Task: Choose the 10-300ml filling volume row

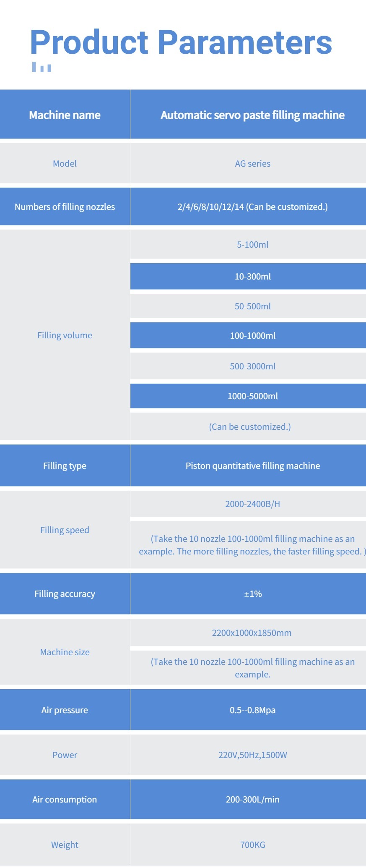Action: pyautogui.click(x=248, y=276)
